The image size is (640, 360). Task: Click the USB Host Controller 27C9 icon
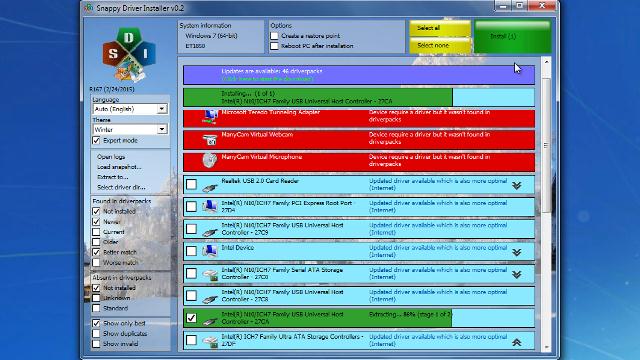[x=210, y=232]
